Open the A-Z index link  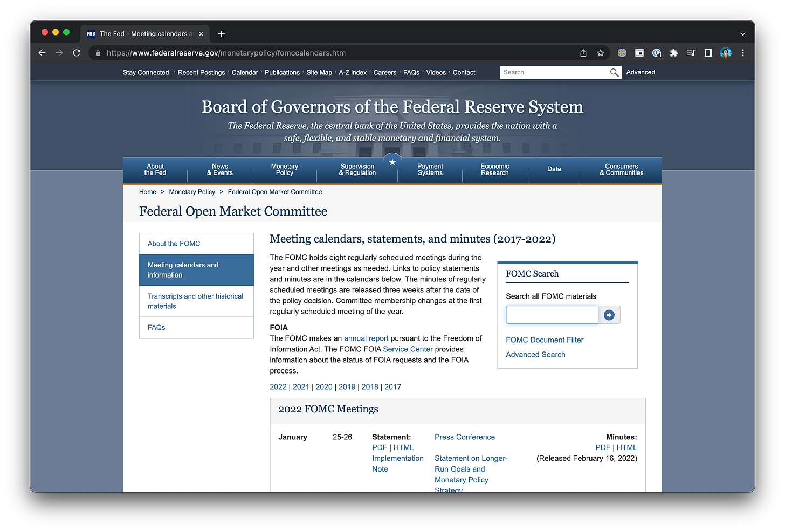tap(353, 73)
